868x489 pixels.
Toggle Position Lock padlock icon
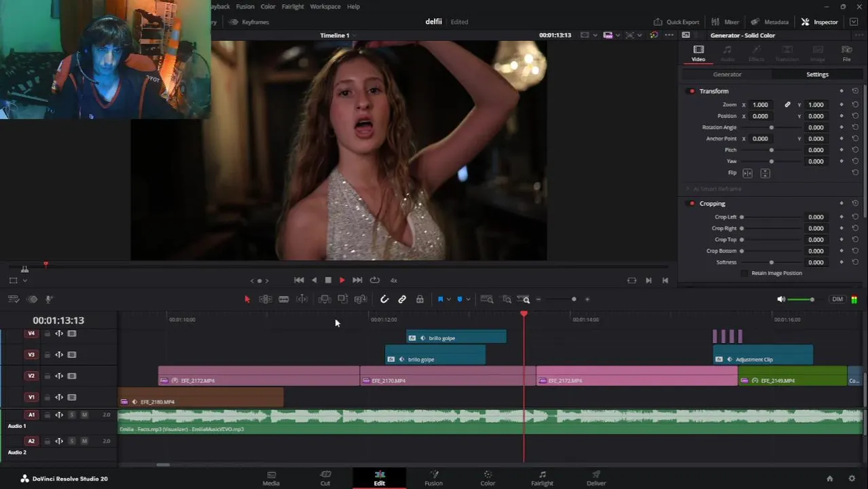tap(420, 300)
